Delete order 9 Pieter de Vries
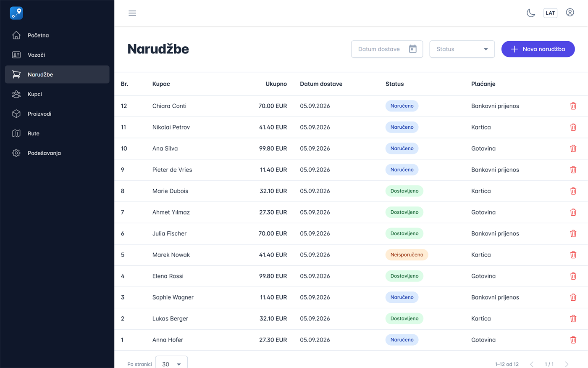588x368 pixels. [573, 170]
